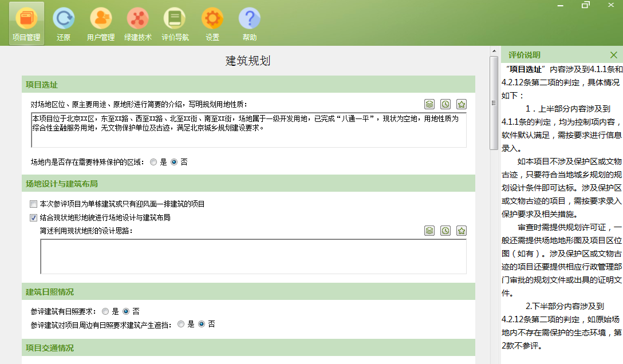Uncheck 结合现状地形地貌 checkbox
Screen dimensions: 623x364
click(x=33, y=218)
